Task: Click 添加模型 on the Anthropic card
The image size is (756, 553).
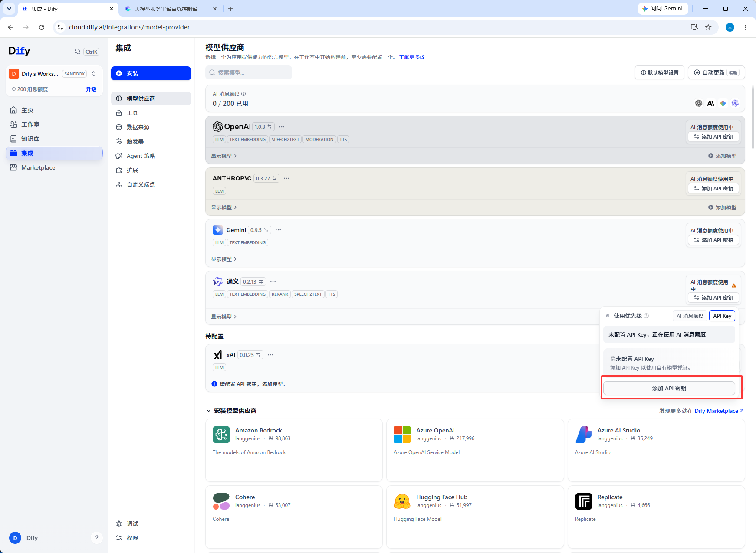Action: 722,207
